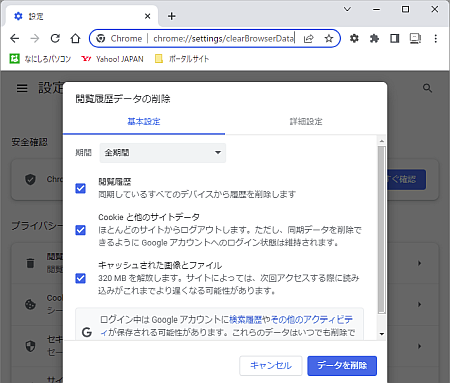Viewport: 450px width, 383px height.
Task: Expand the Cookie row arrow in background
Action: 419,305
